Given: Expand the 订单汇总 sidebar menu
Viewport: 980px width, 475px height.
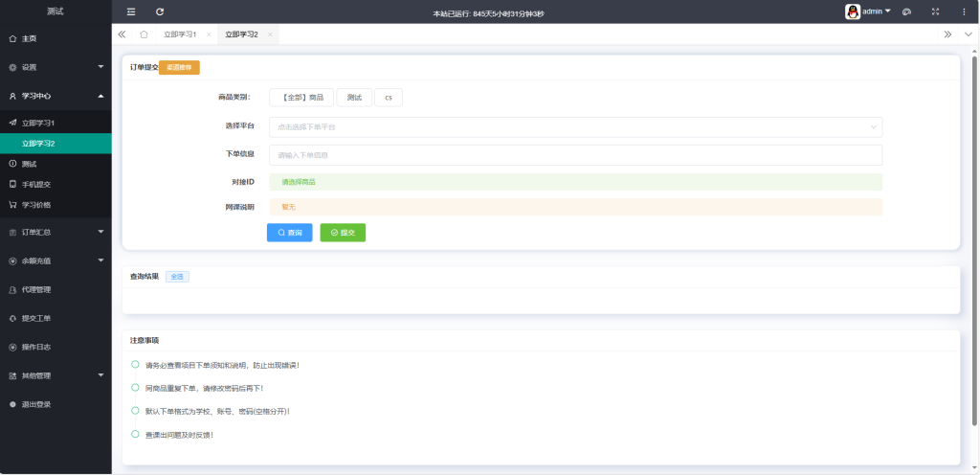Looking at the screenshot, I should (56, 232).
